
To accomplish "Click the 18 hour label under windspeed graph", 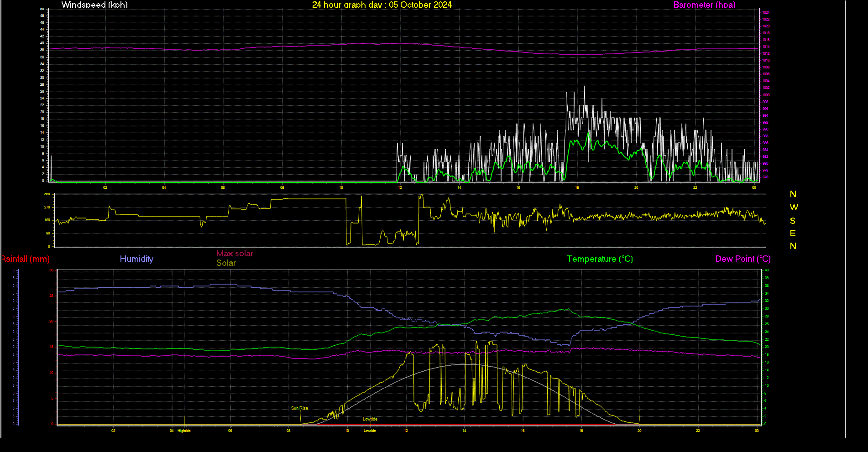I will click(x=577, y=187).
